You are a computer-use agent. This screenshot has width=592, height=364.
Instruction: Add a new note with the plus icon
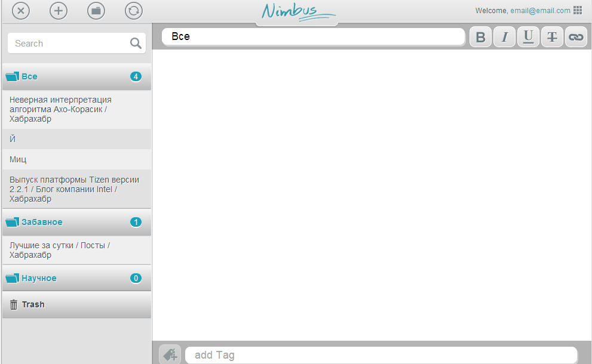[59, 11]
